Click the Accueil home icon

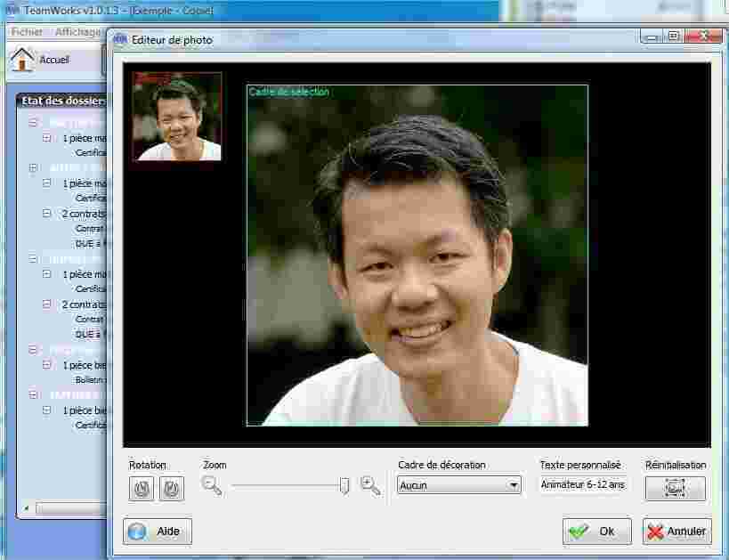(x=22, y=59)
